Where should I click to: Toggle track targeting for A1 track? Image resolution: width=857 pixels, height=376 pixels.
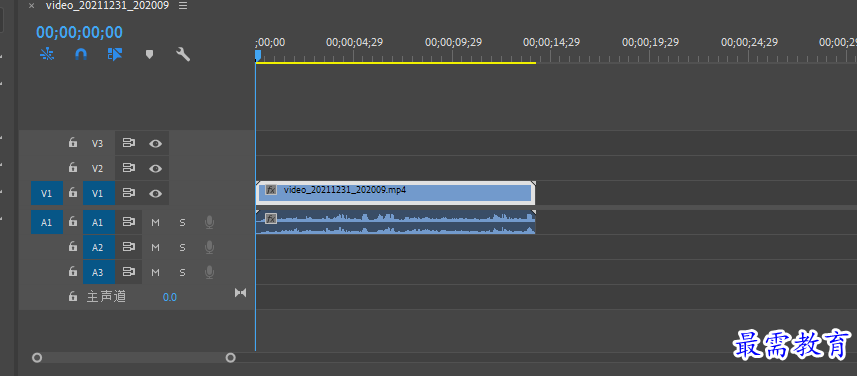[x=99, y=222]
